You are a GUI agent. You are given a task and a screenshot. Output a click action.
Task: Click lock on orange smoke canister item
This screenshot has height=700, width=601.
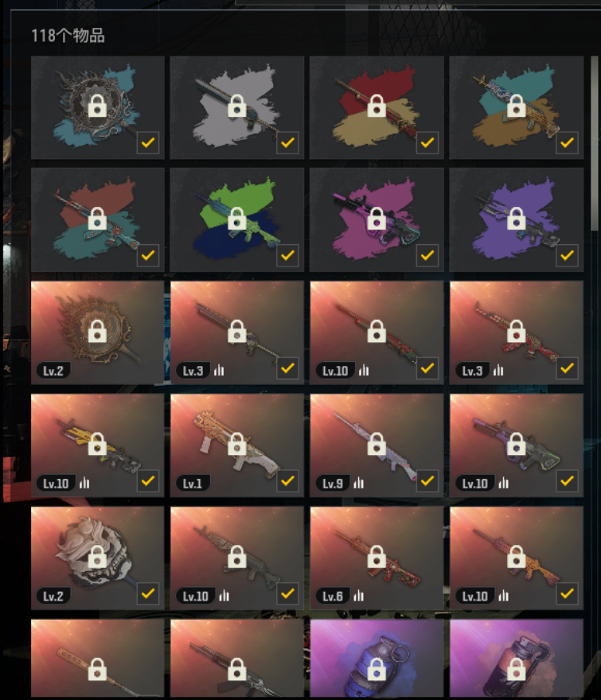[x=516, y=669]
